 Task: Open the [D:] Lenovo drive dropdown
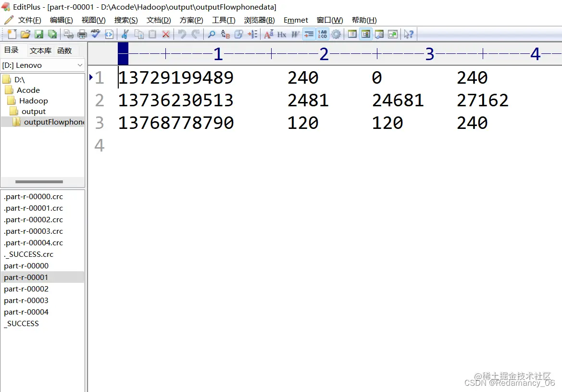pos(42,65)
